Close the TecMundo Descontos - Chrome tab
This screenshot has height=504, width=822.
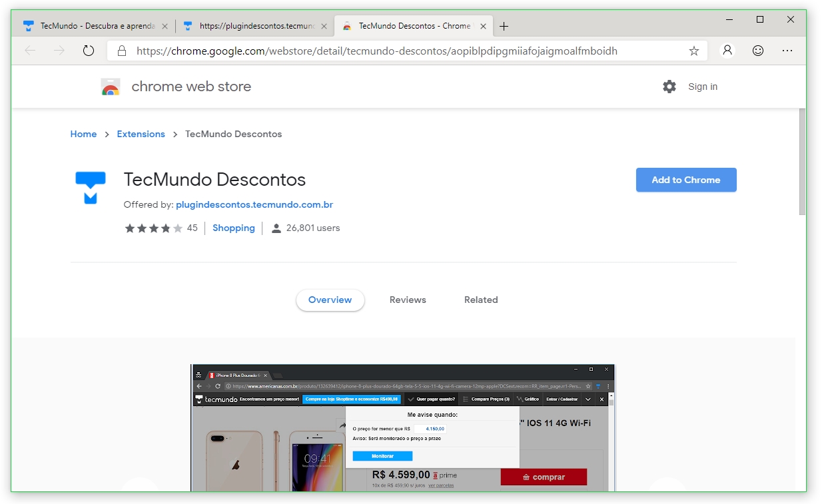pyautogui.click(x=483, y=27)
